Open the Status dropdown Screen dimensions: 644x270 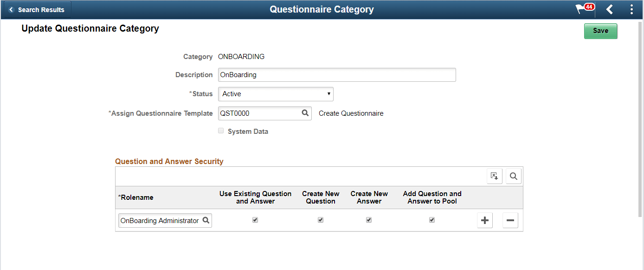[276, 94]
